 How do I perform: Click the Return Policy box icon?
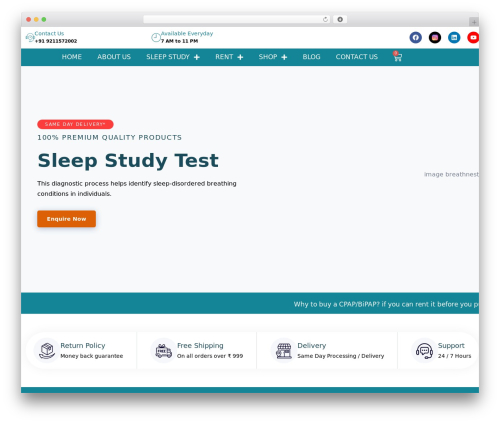[47, 350]
